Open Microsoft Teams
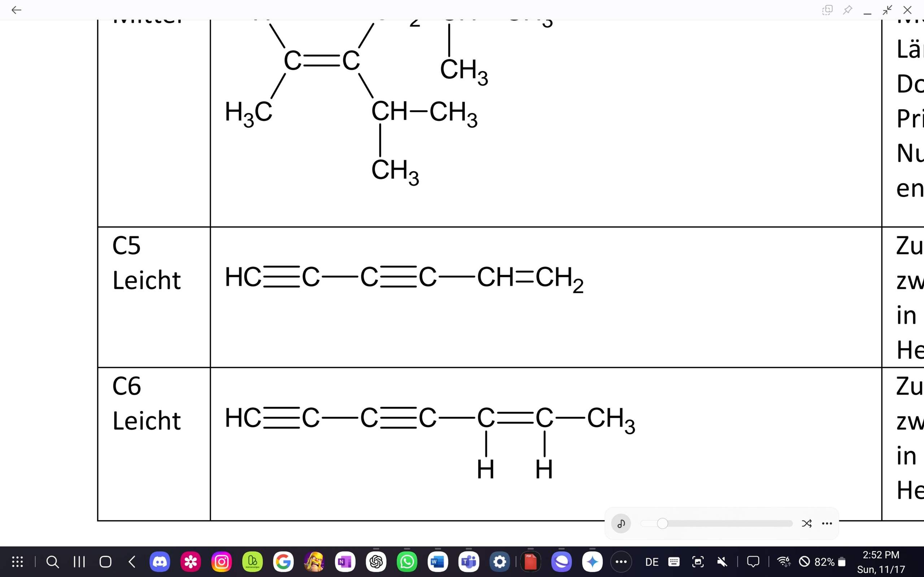Image resolution: width=924 pixels, height=577 pixels. click(x=468, y=561)
